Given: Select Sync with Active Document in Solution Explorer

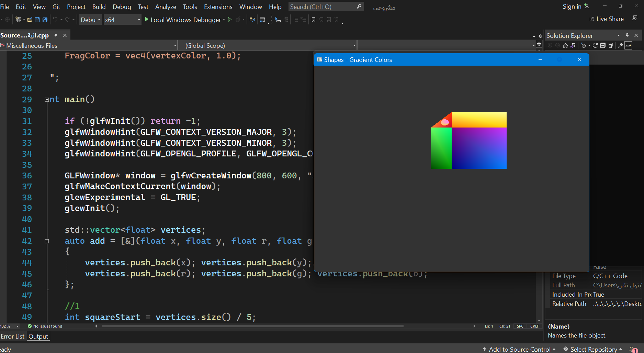Looking at the screenshot, I should click(573, 45).
